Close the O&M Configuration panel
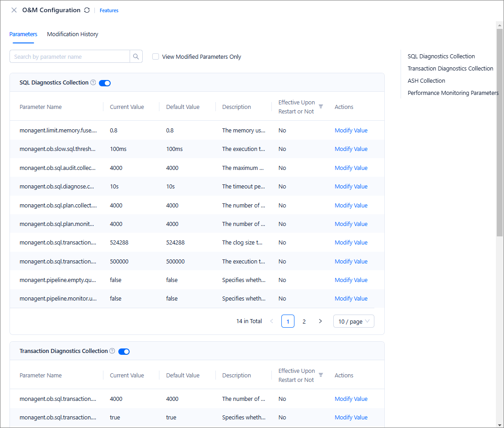 coord(14,10)
